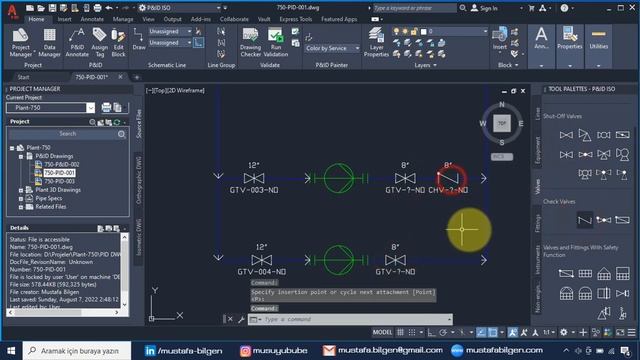Switch to the Manage ribbon tab

[123, 19]
